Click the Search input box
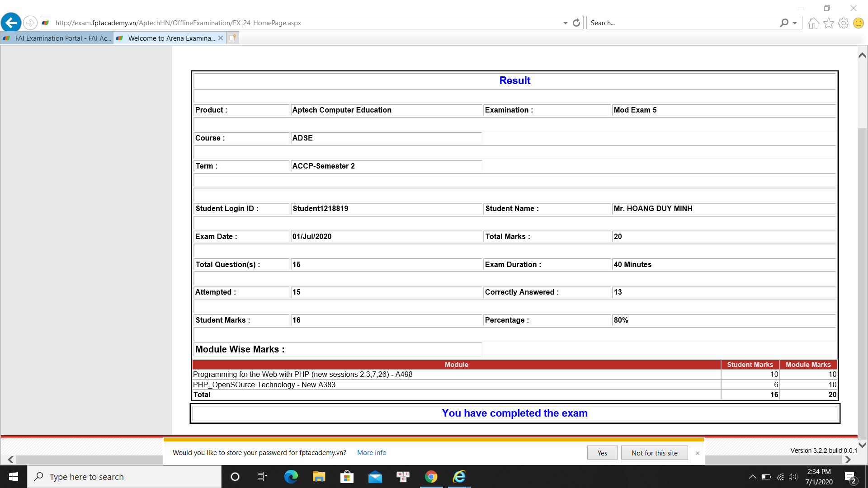Image resolution: width=868 pixels, height=488 pixels. coord(683,23)
